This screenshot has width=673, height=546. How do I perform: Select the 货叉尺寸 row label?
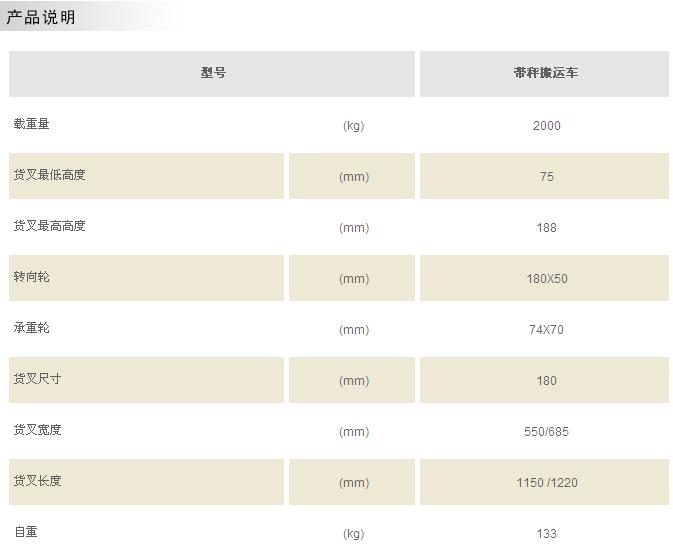tap(37, 379)
